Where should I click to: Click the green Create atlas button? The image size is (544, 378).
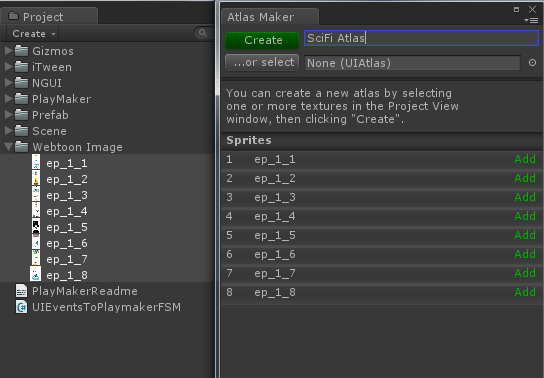[x=262, y=40]
